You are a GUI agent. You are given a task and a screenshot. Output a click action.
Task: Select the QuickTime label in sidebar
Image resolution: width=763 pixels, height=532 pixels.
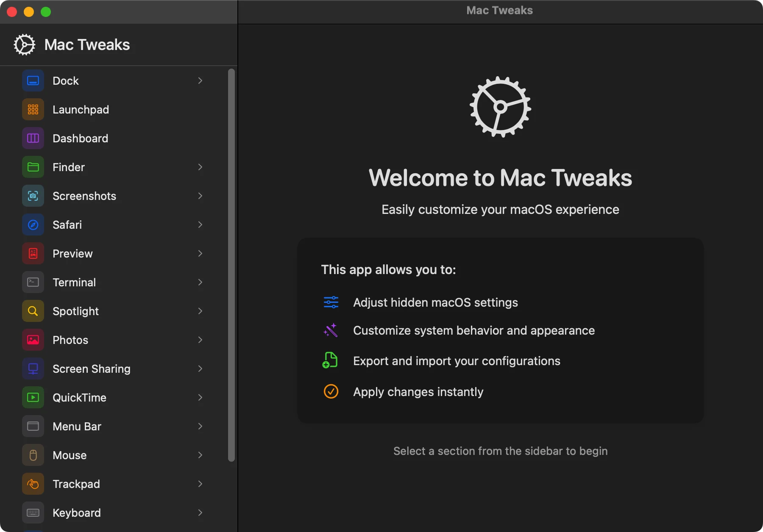click(x=80, y=397)
